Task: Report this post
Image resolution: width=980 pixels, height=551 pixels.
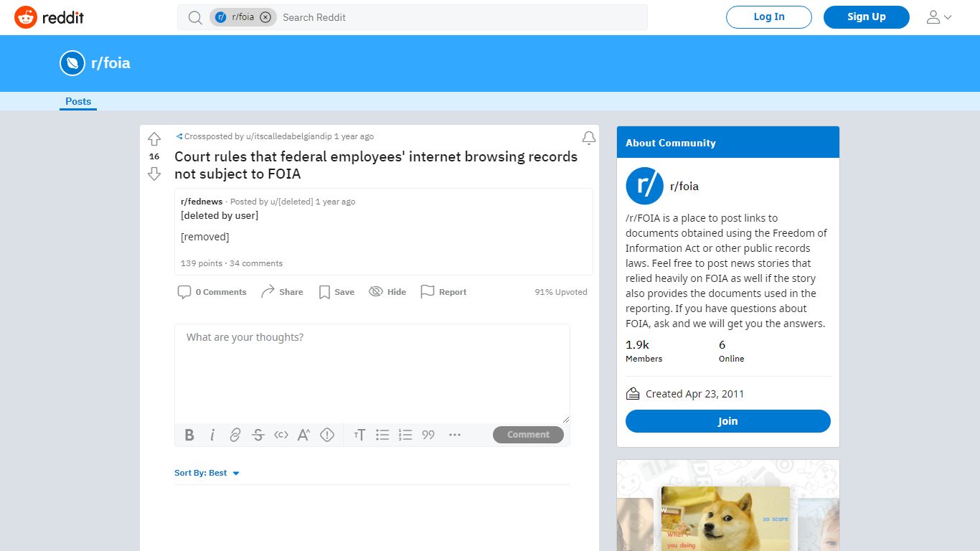Action: coord(443,292)
